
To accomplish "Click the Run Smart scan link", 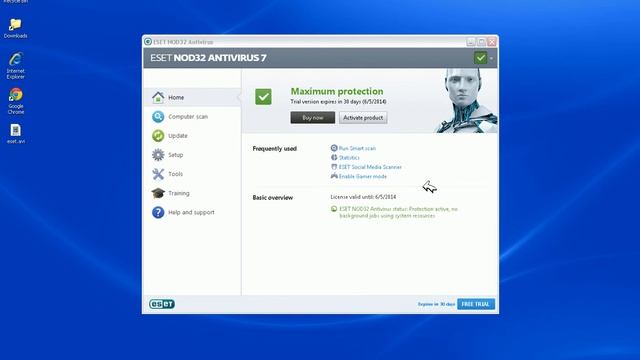I will click(357, 149).
